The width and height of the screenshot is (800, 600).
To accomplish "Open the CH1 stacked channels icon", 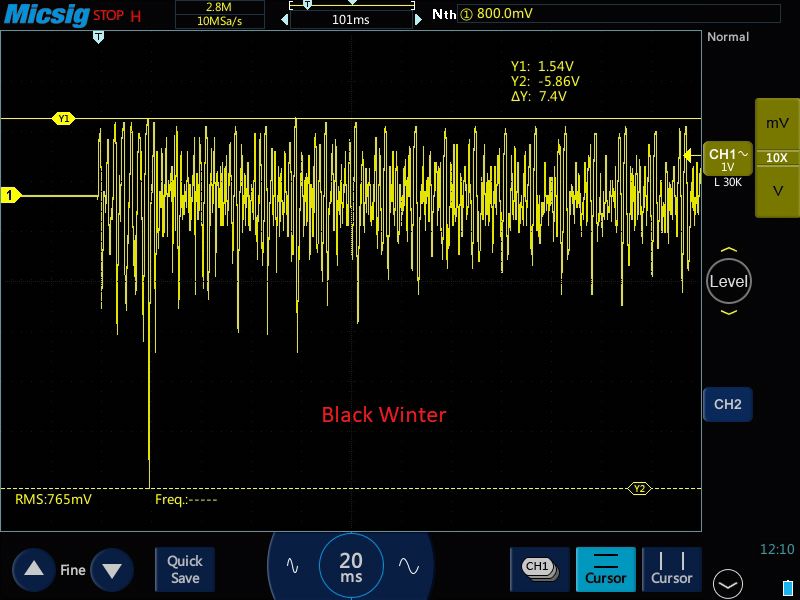I will tap(539, 568).
